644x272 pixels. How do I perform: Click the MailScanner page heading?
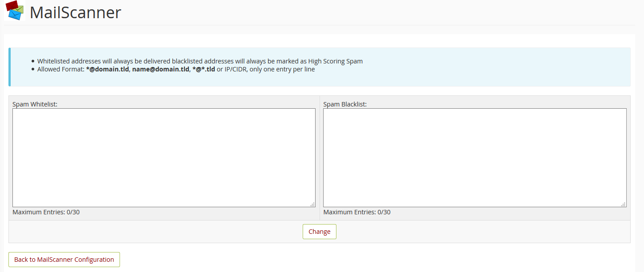click(76, 12)
